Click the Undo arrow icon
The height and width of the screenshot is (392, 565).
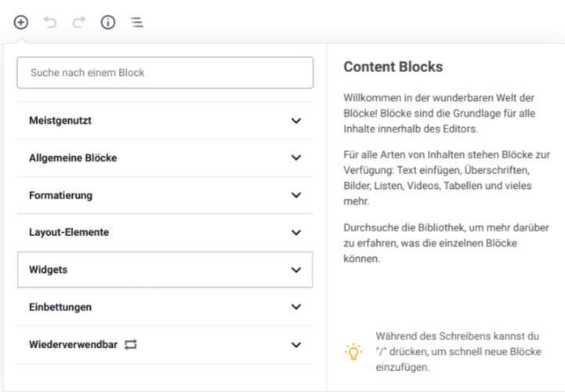(x=50, y=23)
